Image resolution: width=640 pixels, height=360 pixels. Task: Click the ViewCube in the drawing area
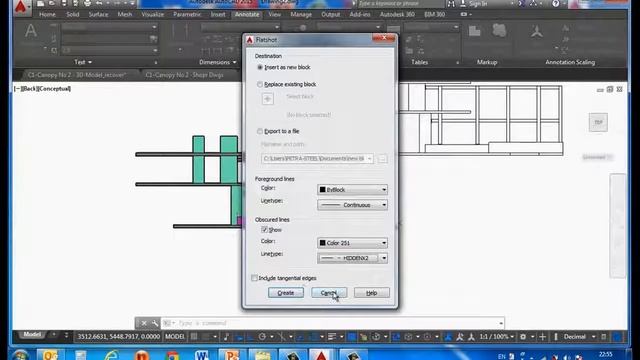[598, 122]
